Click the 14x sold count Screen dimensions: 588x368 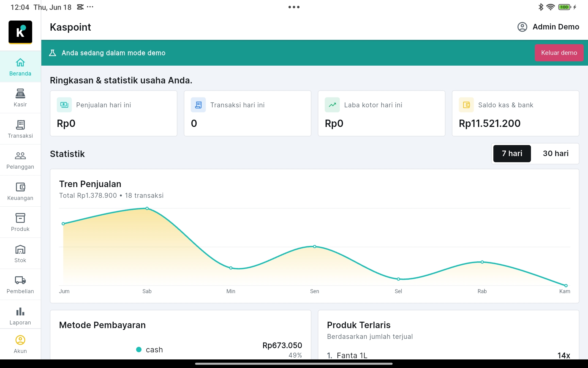pyautogui.click(x=563, y=355)
